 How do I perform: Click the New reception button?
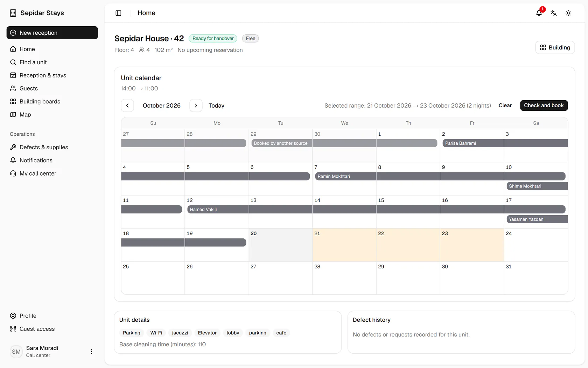click(x=52, y=33)
